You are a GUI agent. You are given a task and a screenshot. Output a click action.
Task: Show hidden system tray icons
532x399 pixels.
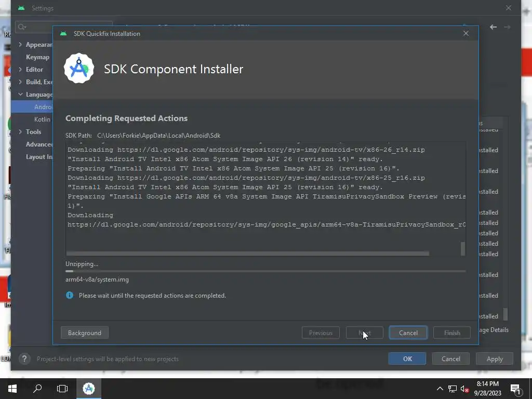point(440,389)
